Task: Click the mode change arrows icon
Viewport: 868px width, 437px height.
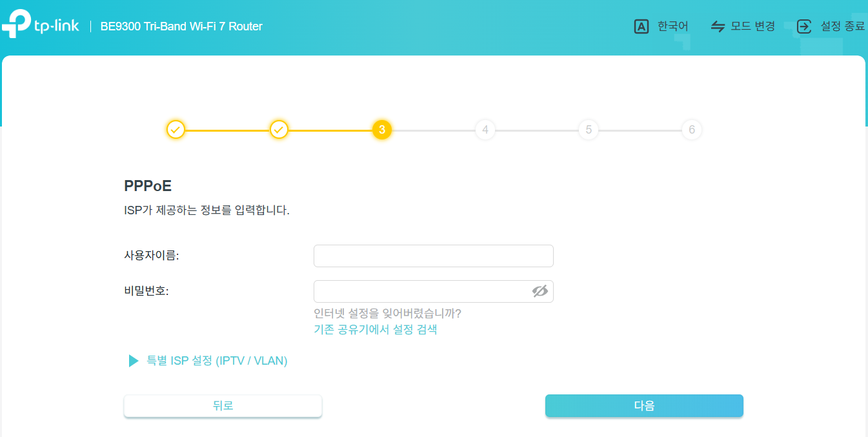Action: tap(718, 26)
